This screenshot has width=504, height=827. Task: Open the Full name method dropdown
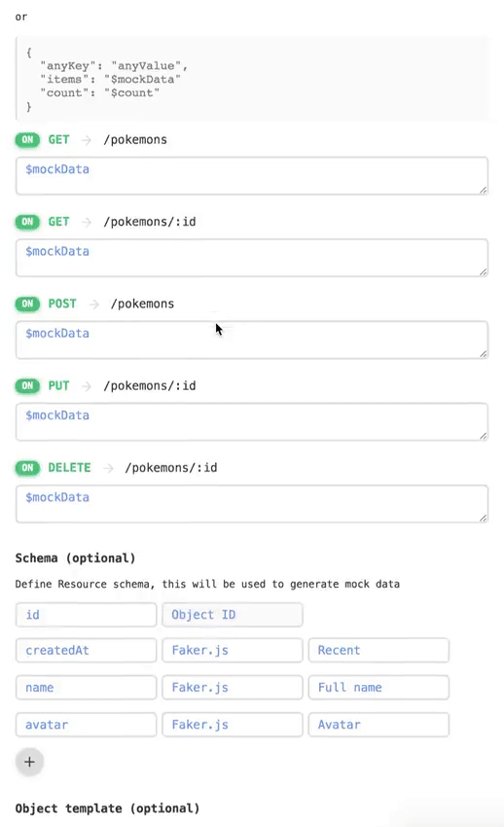click(378, 688)
